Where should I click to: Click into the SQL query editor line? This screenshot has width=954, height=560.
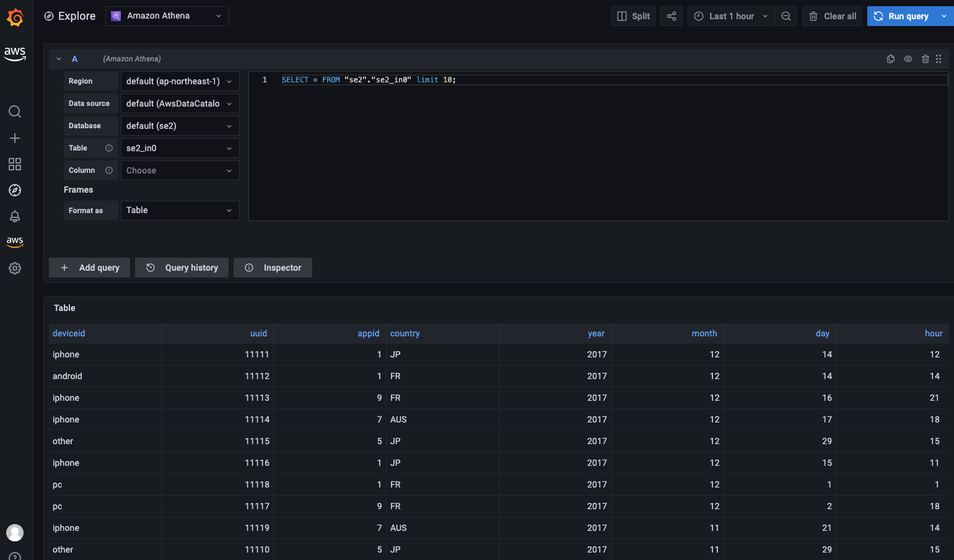coord(613,80)
